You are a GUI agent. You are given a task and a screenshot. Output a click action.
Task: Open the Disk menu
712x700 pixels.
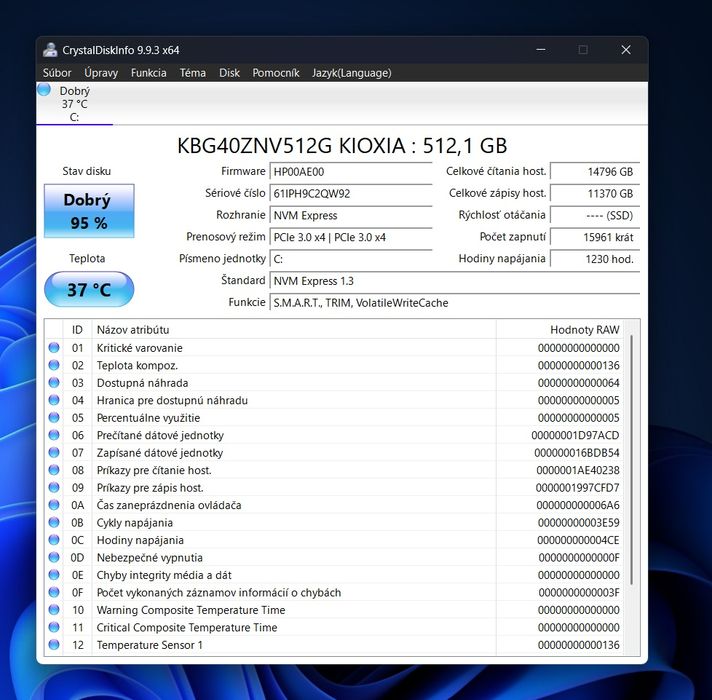[x=229, y=73]
